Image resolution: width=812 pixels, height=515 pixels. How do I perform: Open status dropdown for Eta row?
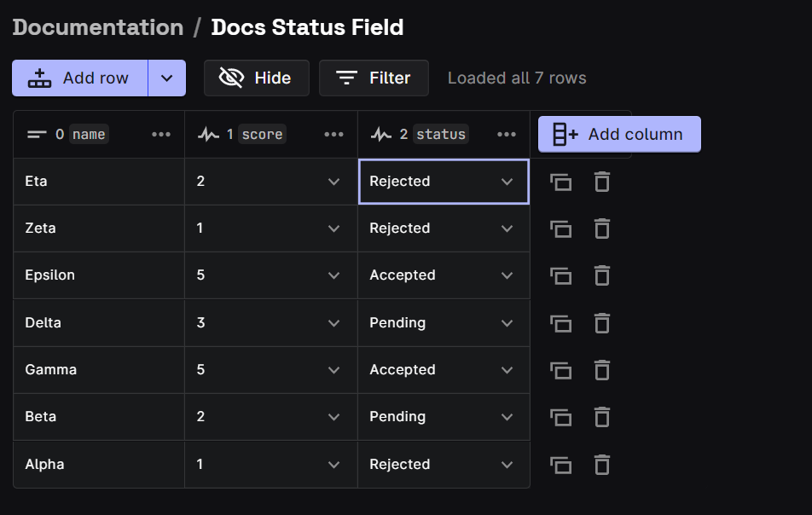507,182
